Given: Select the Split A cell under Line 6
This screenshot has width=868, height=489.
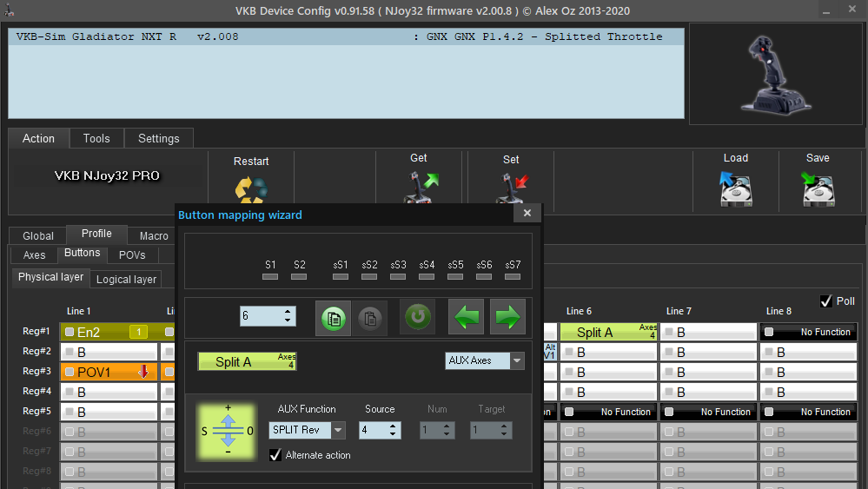Looking at the screenshot, I should (x=608, y=332).
